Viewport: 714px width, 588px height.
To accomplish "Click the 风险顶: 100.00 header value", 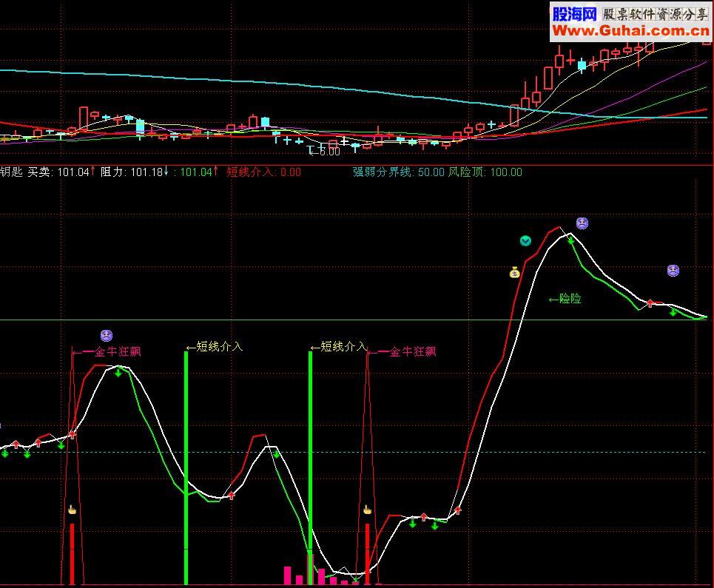I will [485, 172].
